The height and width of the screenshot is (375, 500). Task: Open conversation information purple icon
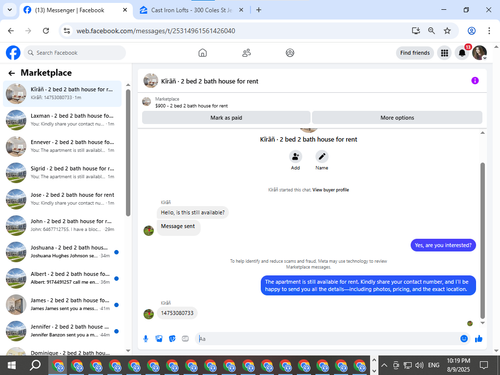[475, 81]
